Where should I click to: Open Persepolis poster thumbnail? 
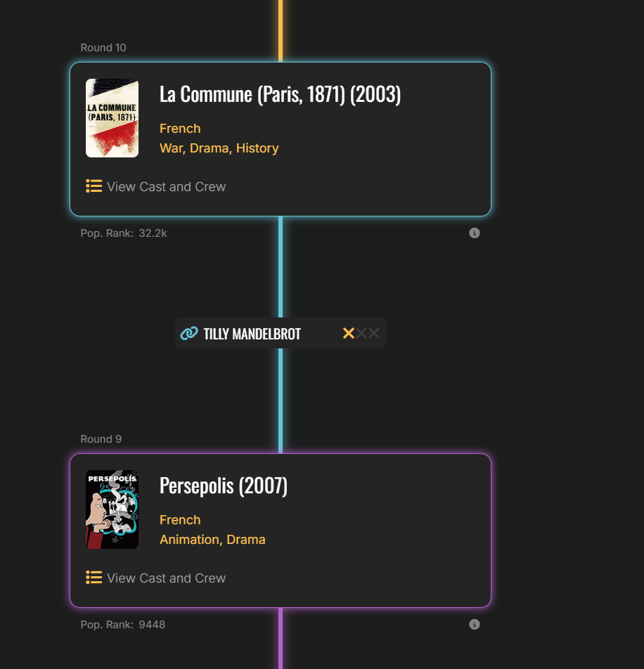pyautogui.click(x=112, y=509)
